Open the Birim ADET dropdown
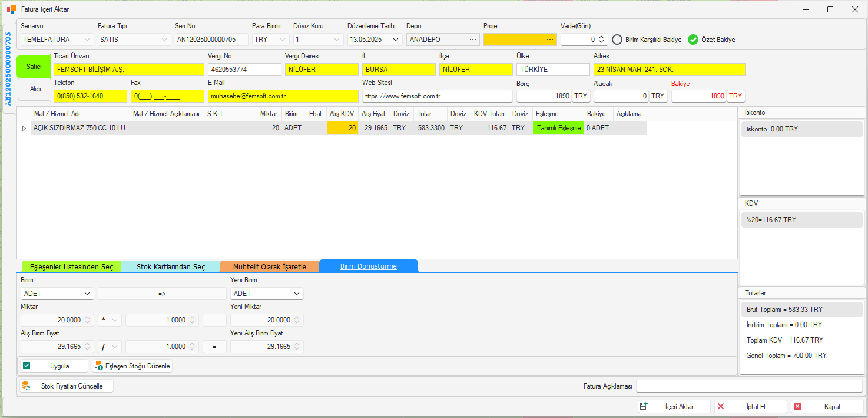 click(88, 294)
